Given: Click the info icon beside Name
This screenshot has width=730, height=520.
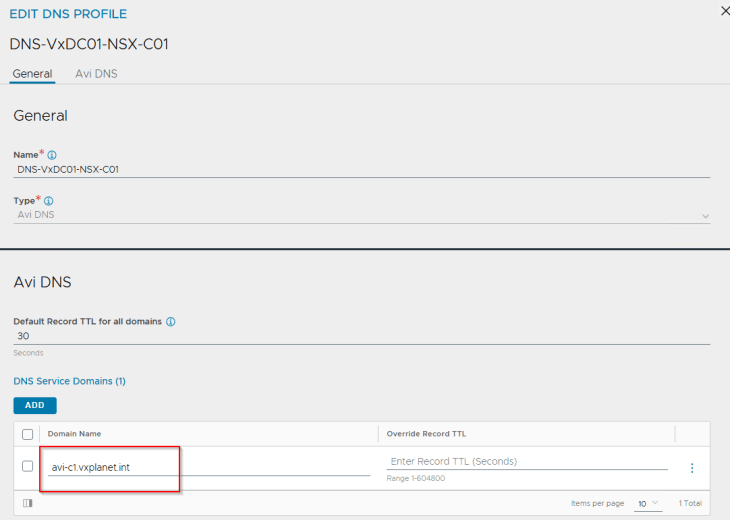Looking at the screenshot, I should pyautogui.click(x=52, y=155).
